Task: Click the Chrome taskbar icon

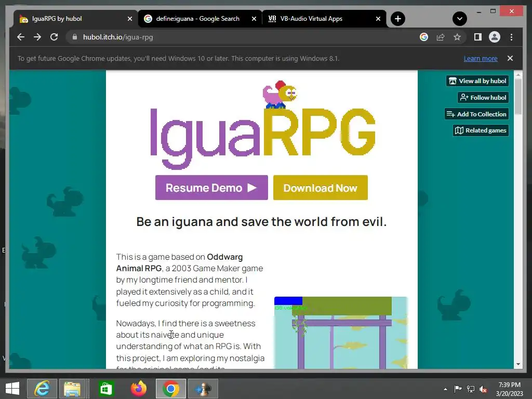Action: pos(170,389)
